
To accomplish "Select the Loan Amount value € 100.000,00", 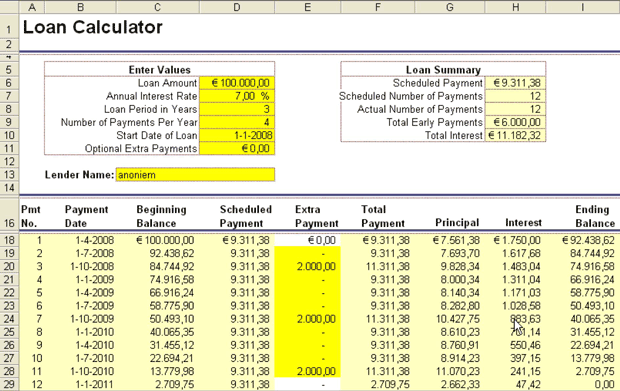I will point(237,83).
